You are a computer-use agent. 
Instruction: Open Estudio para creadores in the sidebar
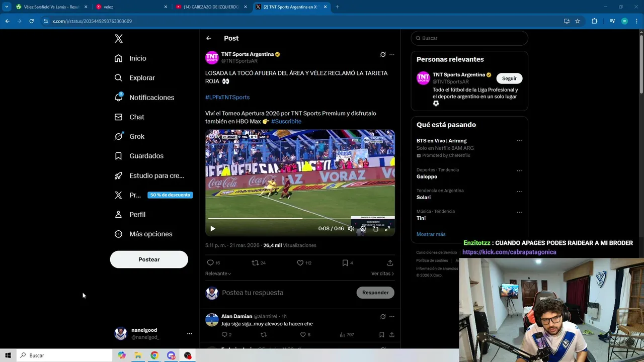[149, 175]
